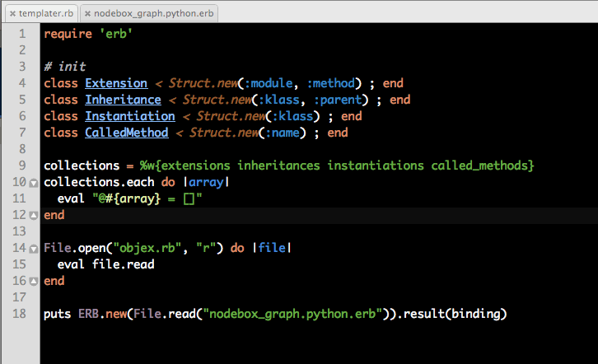Switch to the nodebox_graph.python.erb tab
598x364 pixels.
[x=149, y=13]
